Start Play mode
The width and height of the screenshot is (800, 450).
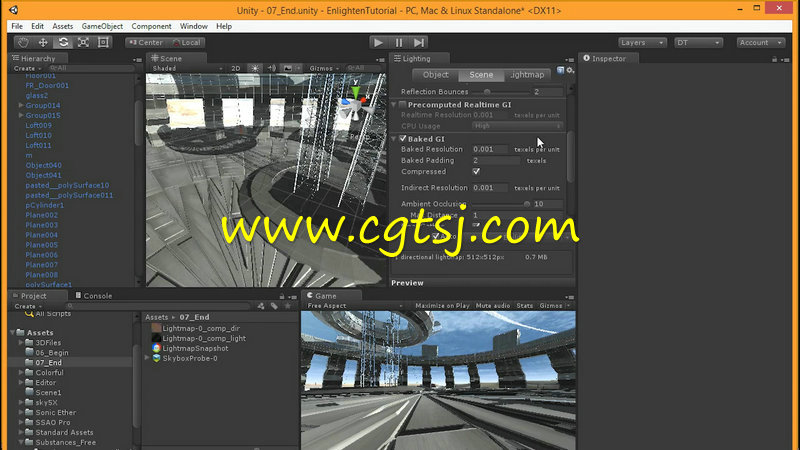tap(378, 42)
